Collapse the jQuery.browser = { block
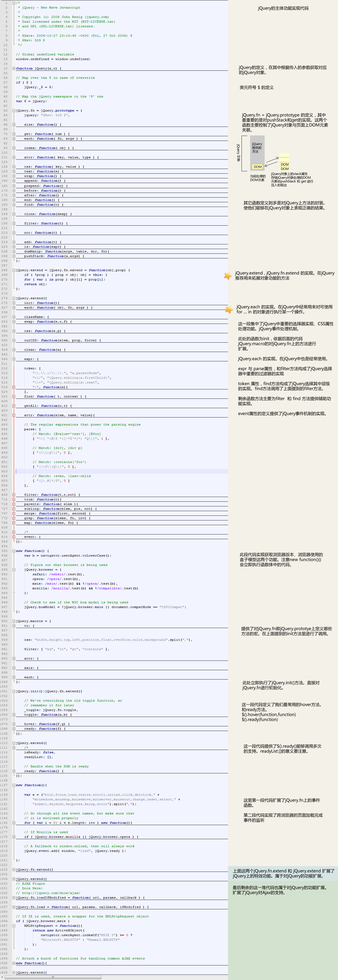338x980 pixels. pyautogui.click(x=14, y=570)
